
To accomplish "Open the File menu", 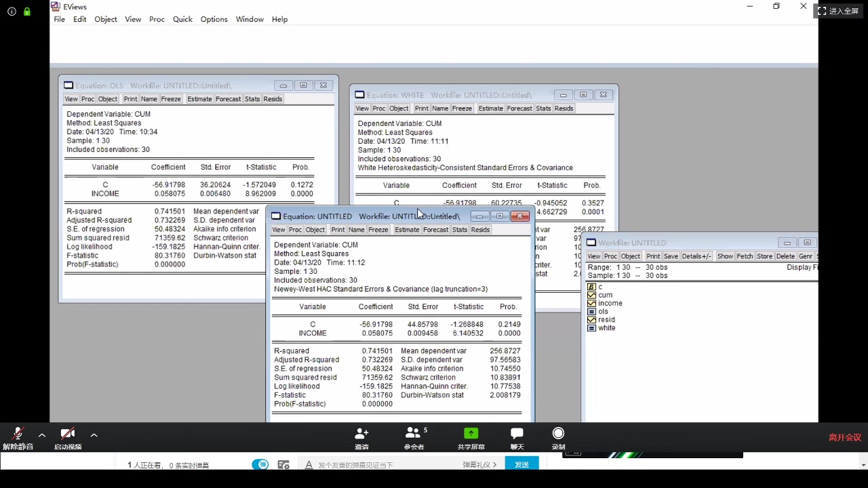I will 60,19.
